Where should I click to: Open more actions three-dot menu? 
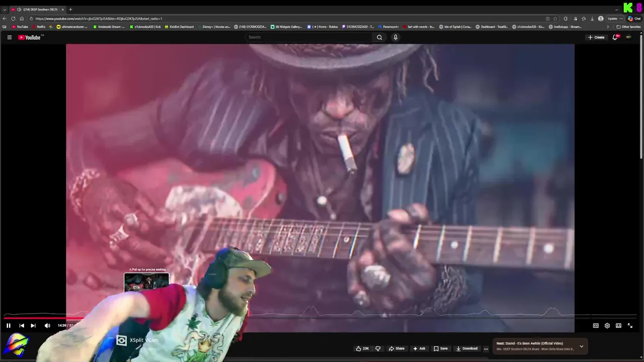tap(486, 348)
